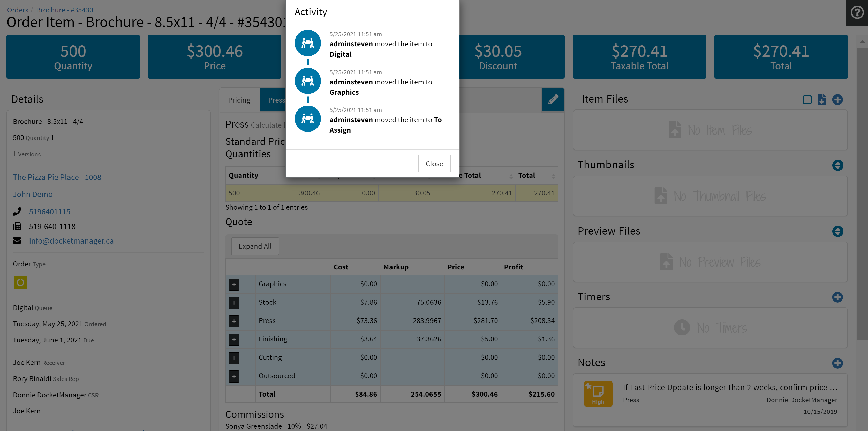Expand the Outsourced quote row
The width and height of the screenshot is (868, 431).
coord(234,376)
